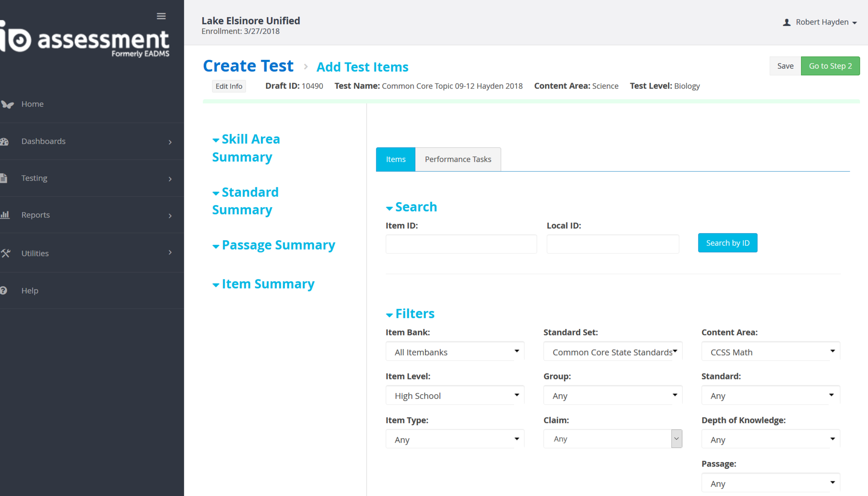Click the Reports bar chart icon
Screen dimensions: 868x496
[5, 215]
